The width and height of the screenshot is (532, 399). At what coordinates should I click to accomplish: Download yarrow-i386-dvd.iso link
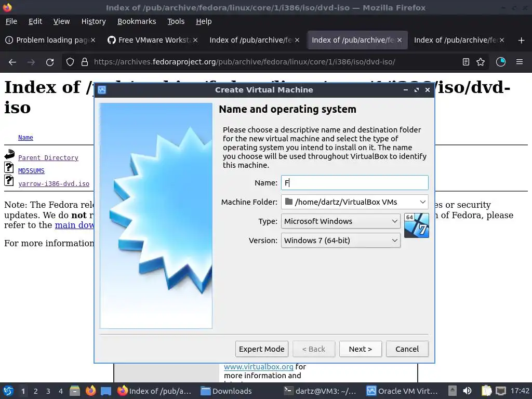(54, 183)
